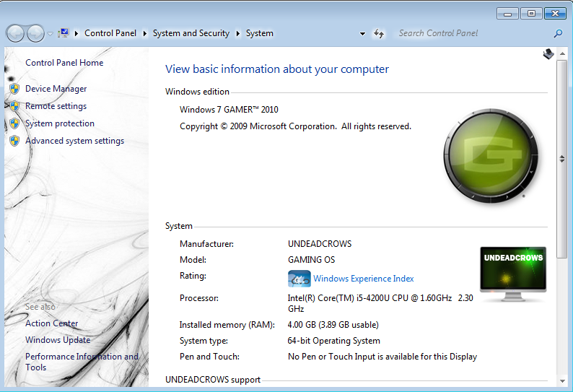
Task: Click the UNDEADCROWS manufacturer value
Action: point(320,244)
